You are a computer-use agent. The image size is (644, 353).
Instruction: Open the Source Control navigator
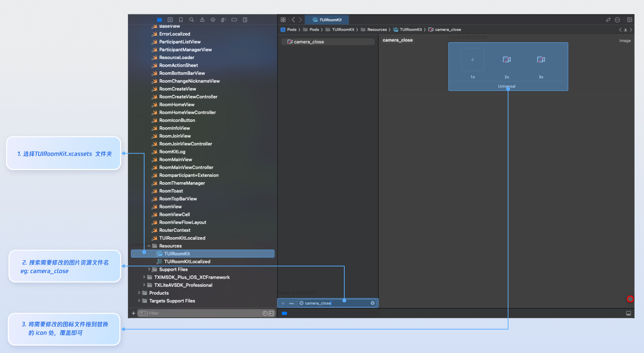(x=170, y=20)
